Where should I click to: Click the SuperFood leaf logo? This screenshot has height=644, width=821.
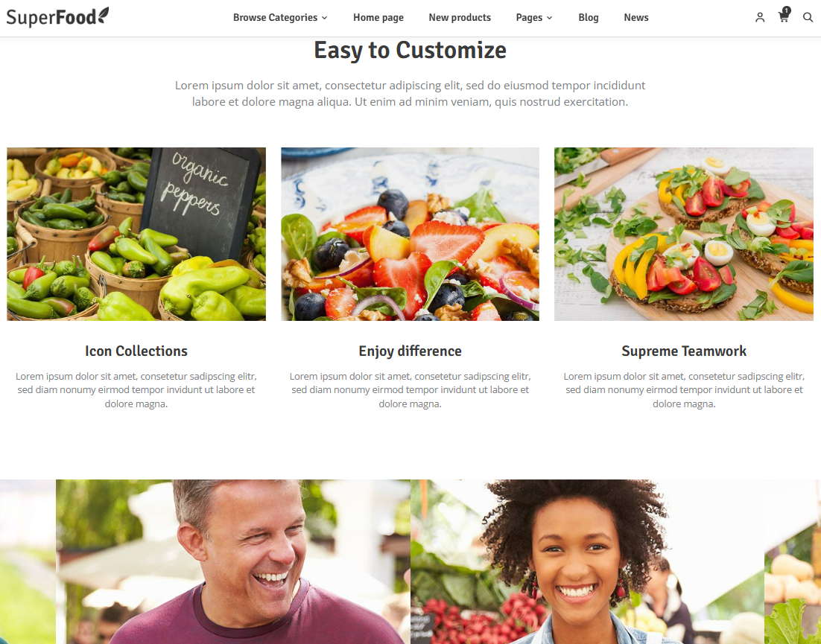click(x=57, y=16)
